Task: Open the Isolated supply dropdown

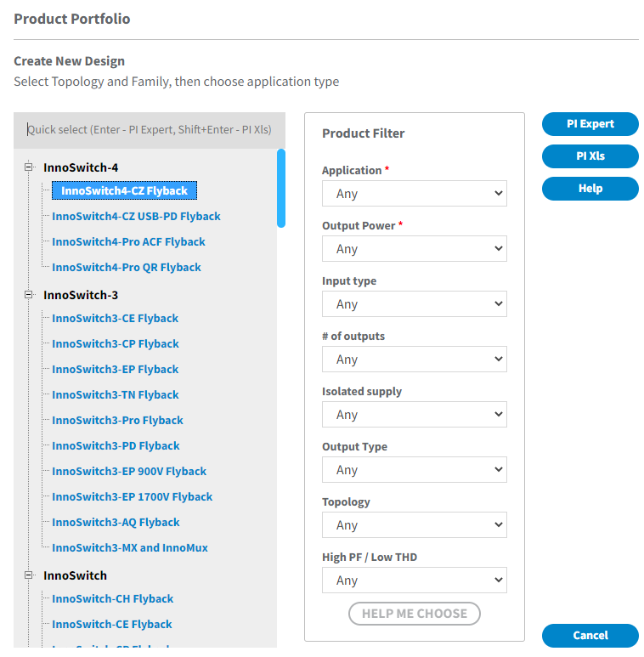Action: point(414,415)
